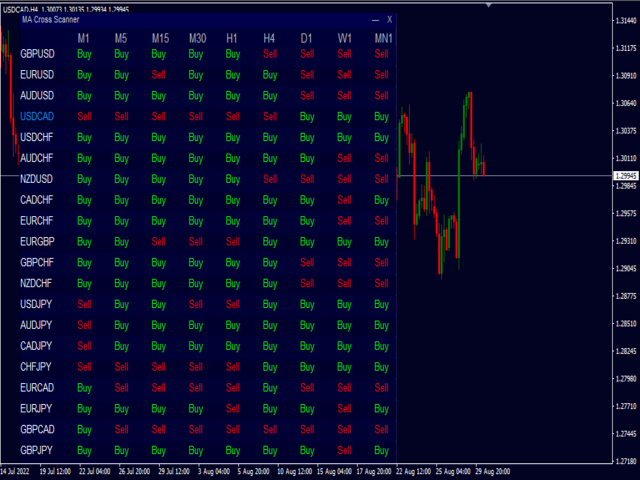Viewport: 640px width, 480px height.
Task: Select the NZDUSD symbol label
Action: pyautogui.click(x=37, y=179)
